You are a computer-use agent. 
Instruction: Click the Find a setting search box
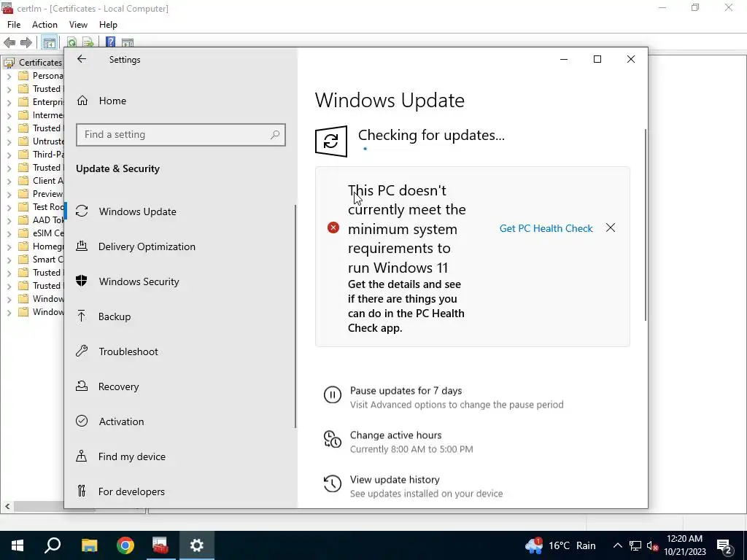point(181,135)
